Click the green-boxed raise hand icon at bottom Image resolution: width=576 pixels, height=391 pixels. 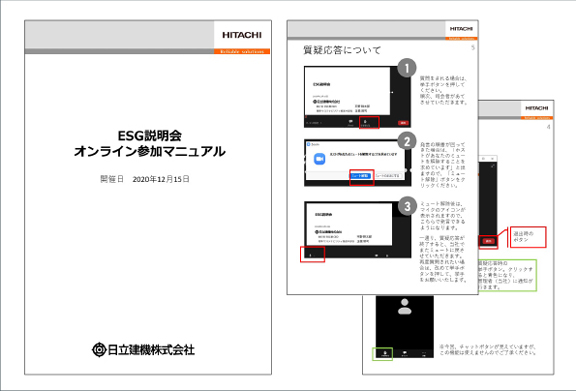[x=385, y=354]
